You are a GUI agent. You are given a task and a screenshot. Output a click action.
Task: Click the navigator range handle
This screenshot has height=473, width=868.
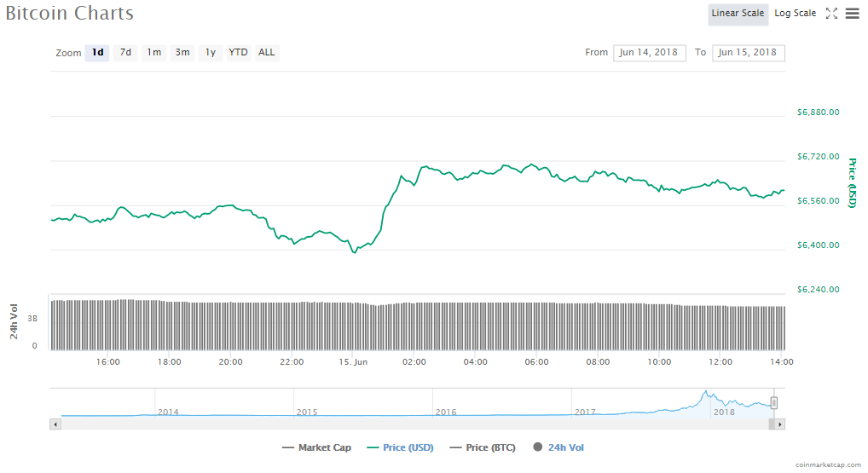pos(774,403)
